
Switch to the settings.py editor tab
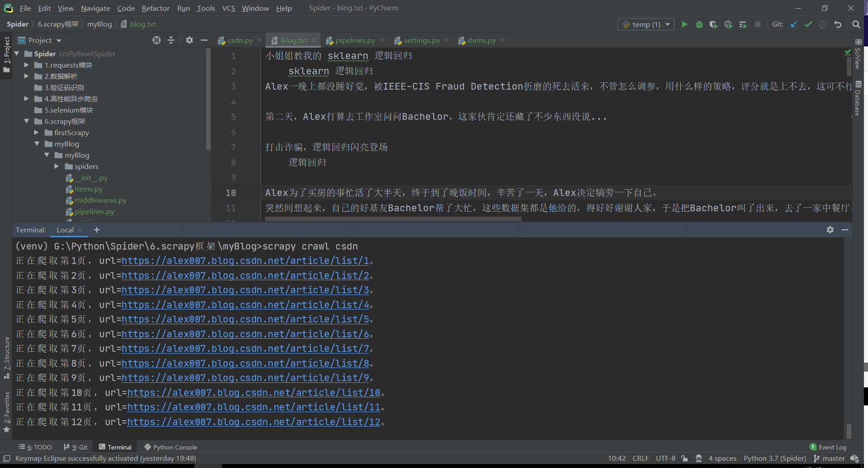[x=421, y=40]
